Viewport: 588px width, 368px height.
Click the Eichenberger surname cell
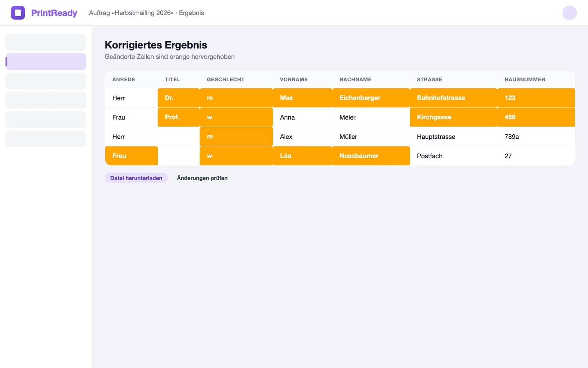pos(371,98)
